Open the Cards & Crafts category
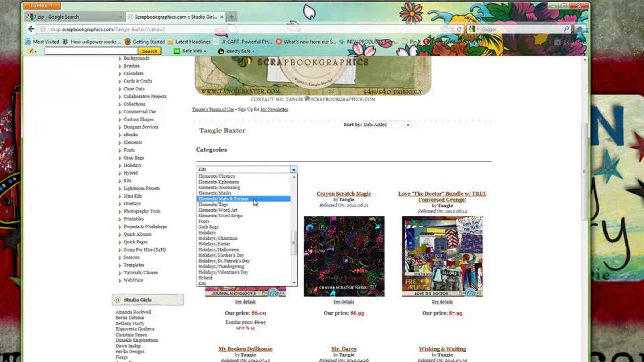Image resolution: width=644 pixels, height=362 pixels. tap(138, 81)
